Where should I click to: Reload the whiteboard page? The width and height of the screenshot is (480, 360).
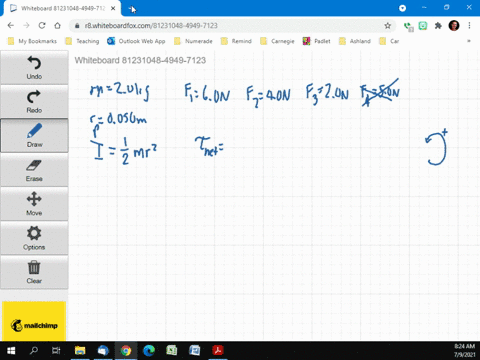[x=42, y=26]
